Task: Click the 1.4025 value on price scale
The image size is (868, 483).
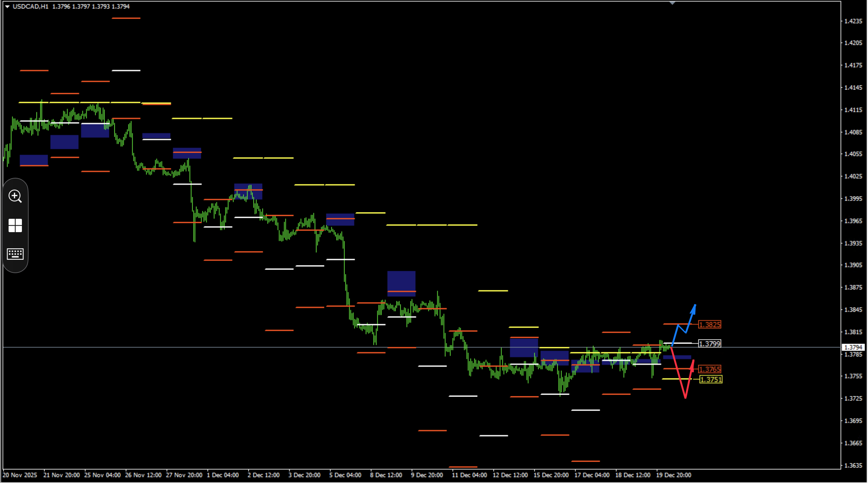Action: coord(853,176)
